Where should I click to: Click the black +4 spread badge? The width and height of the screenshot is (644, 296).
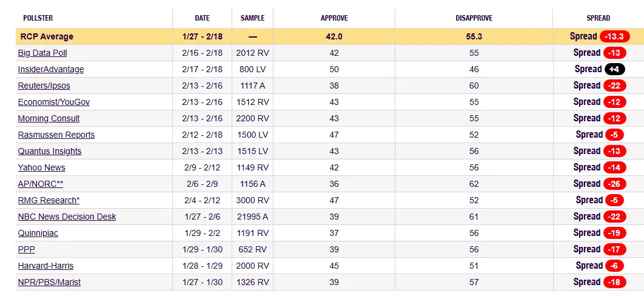point(613,69)
